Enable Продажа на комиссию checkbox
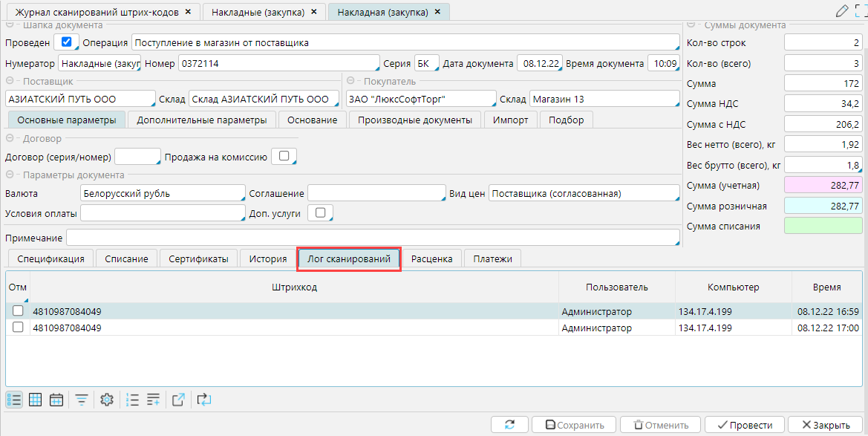This screenshot has width=868, height=436. (283, 156)
